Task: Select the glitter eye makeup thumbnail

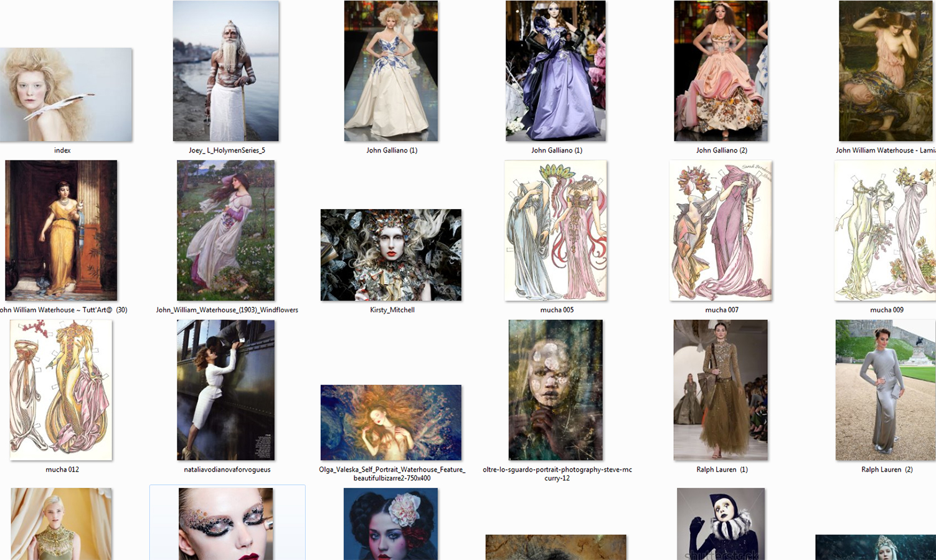Action: 225,524
